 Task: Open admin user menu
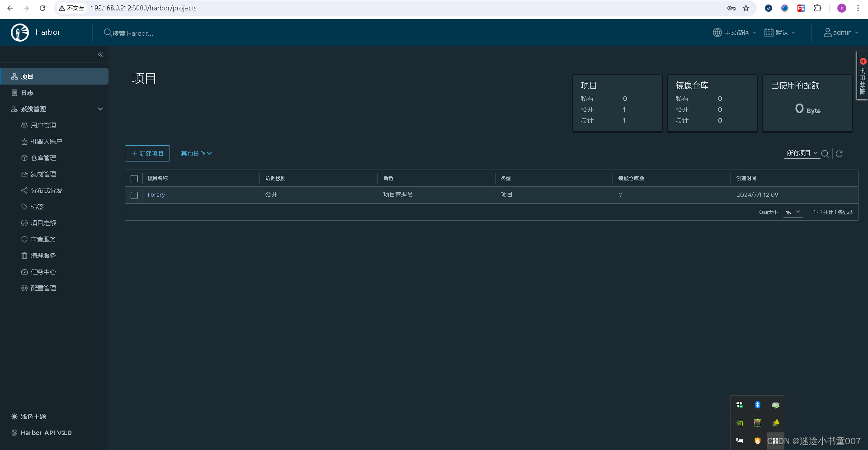click(x=841, y=33)
